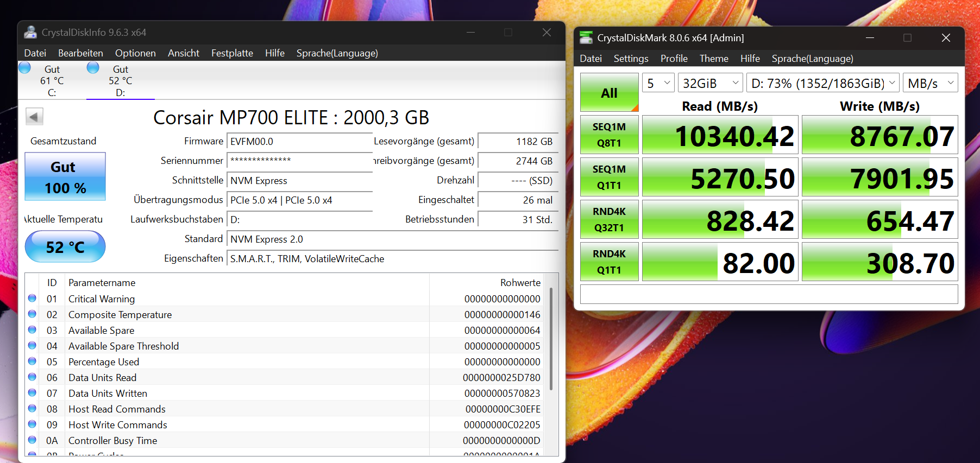Click status orb beside Host Read Commands

pyautogui.click(x=32, y=408)
